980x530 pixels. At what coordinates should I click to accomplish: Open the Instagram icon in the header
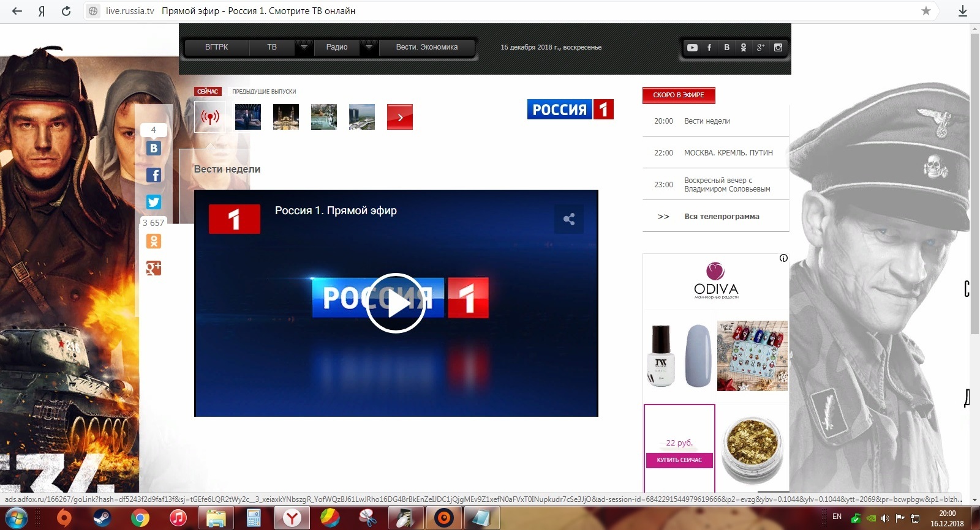778,47
